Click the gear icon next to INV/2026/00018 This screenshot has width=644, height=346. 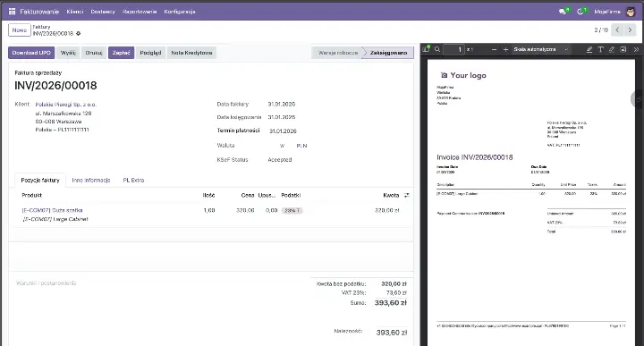(79, 34)
